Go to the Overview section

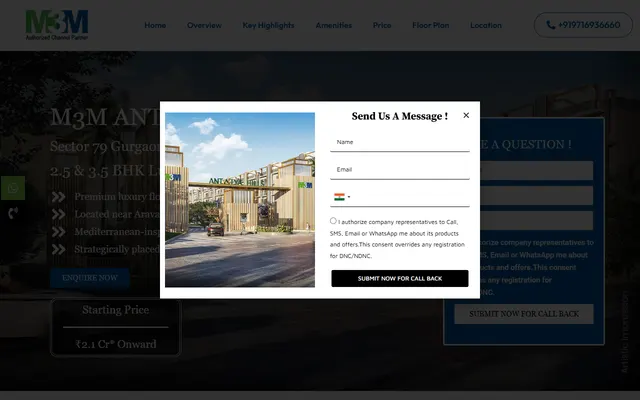(x=204, y=25)
